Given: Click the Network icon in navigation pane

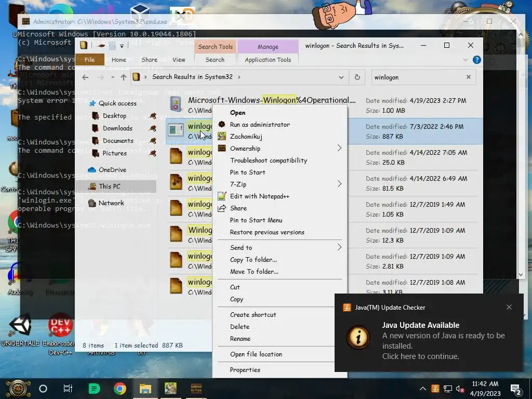Looking at the screenshot, I should coord(92,203).
